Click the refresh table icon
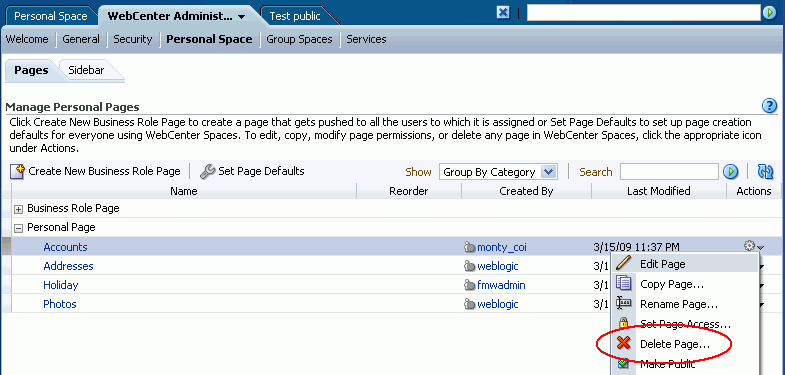The height and width of the screenshot is (375, 785). coord(765,172)
